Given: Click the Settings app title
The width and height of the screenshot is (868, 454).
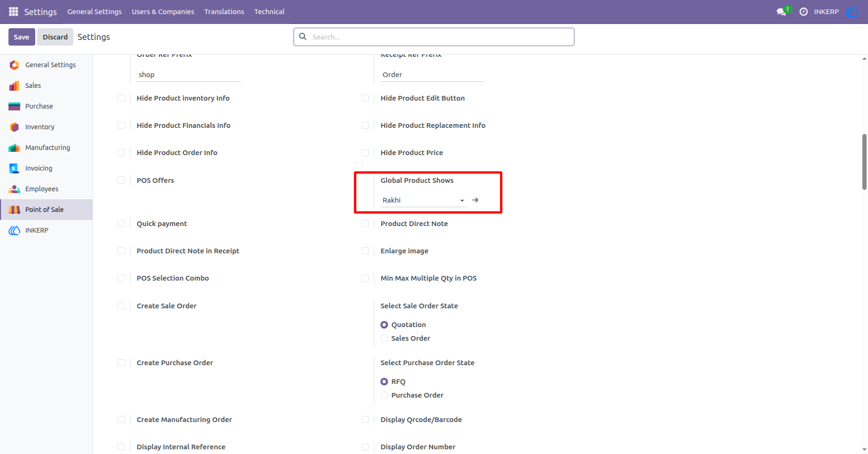Looking at the screenshot, I should (40, 12).
